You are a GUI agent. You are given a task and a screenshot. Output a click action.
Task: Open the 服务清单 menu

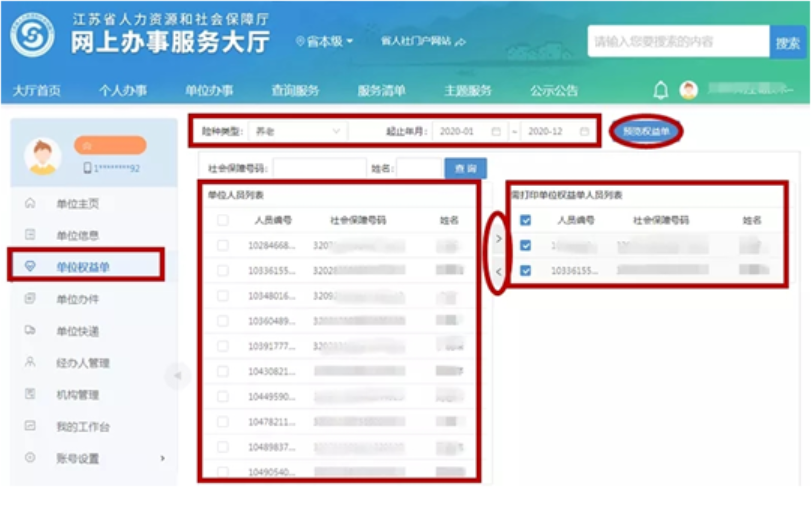[x=382, y=91]
